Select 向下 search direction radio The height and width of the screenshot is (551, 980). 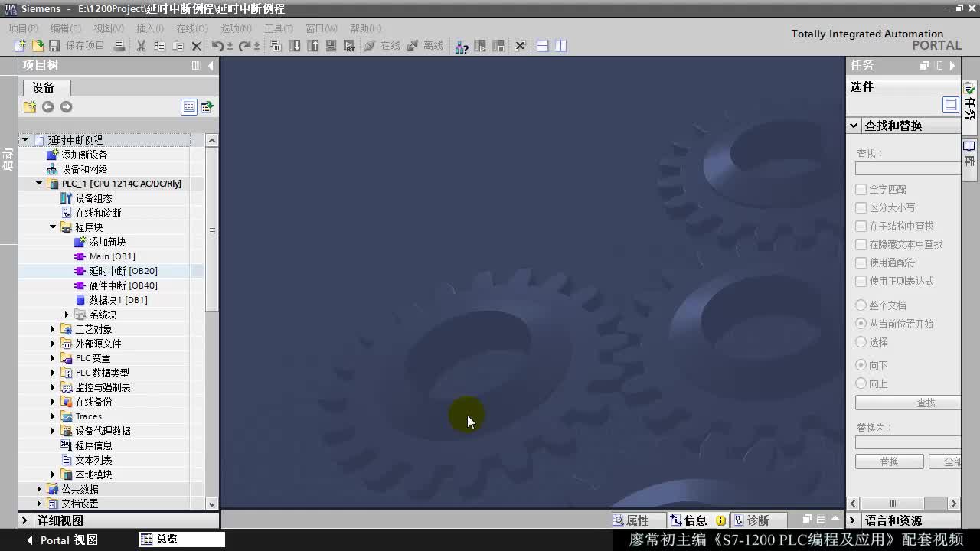coord(861,365)
